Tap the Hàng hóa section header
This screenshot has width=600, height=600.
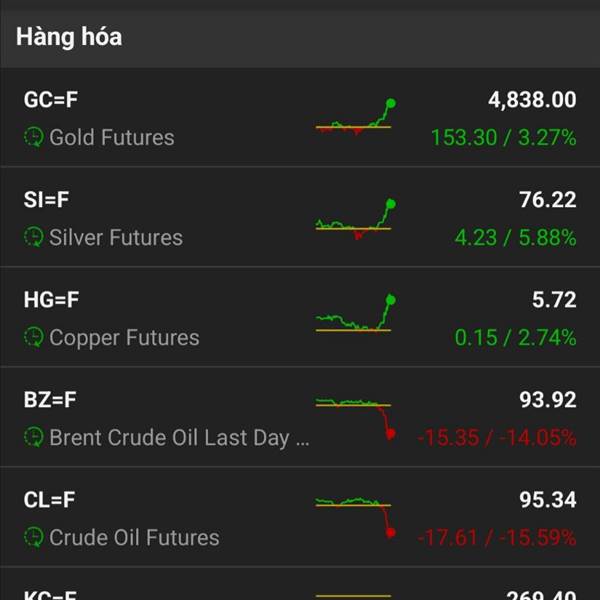click(69, 37)
